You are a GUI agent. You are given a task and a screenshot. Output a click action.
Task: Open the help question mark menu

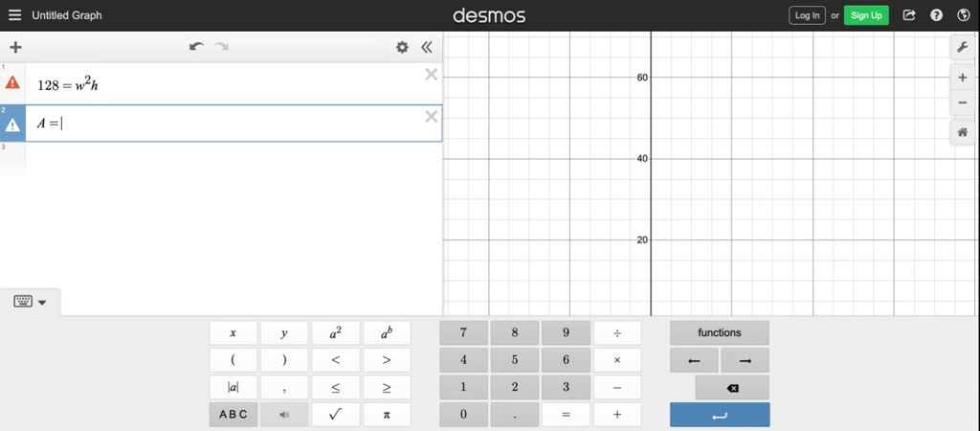[936, 15]
